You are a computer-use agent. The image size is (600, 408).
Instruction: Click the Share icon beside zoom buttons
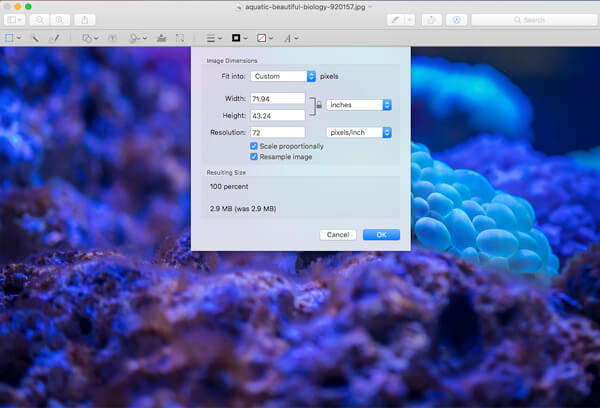click(x=86, y=20)
